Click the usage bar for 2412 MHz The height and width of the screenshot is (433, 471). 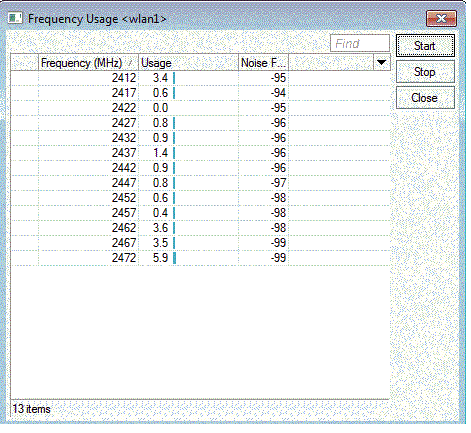tap(174, 78)
